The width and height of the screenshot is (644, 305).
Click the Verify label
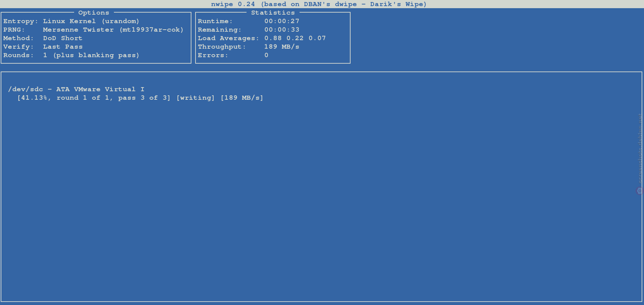(18, 47)
